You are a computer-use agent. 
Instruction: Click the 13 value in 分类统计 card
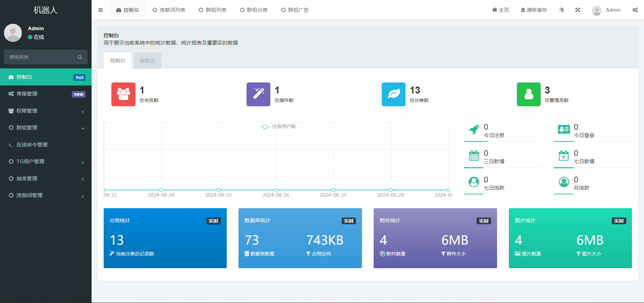(x=117, y=240)
